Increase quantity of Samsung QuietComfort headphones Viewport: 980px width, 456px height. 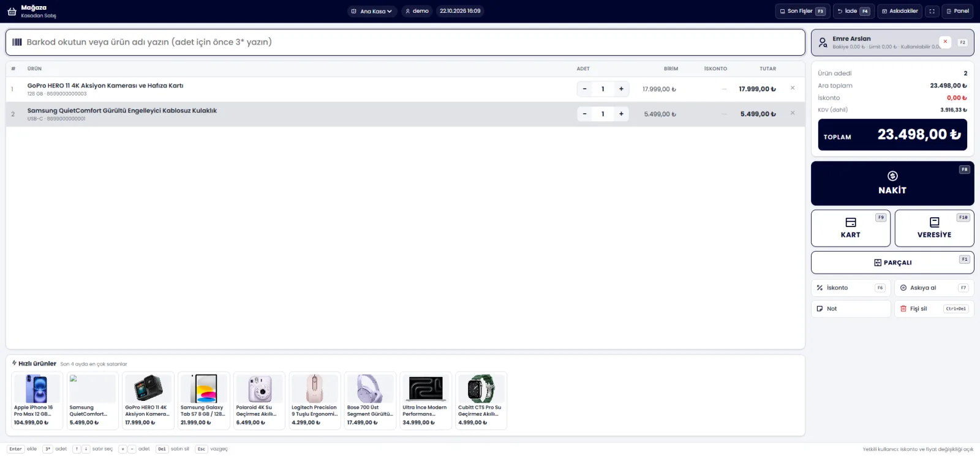(621, 114)
